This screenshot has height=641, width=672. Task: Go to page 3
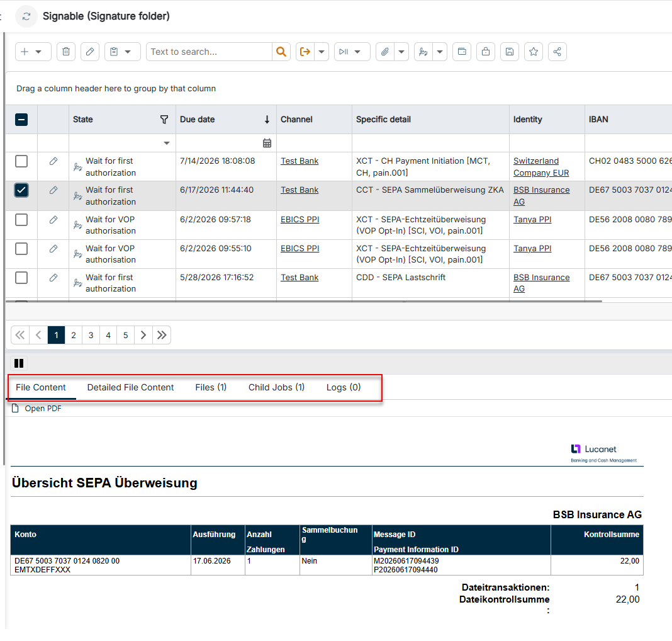tap(91, 335)
